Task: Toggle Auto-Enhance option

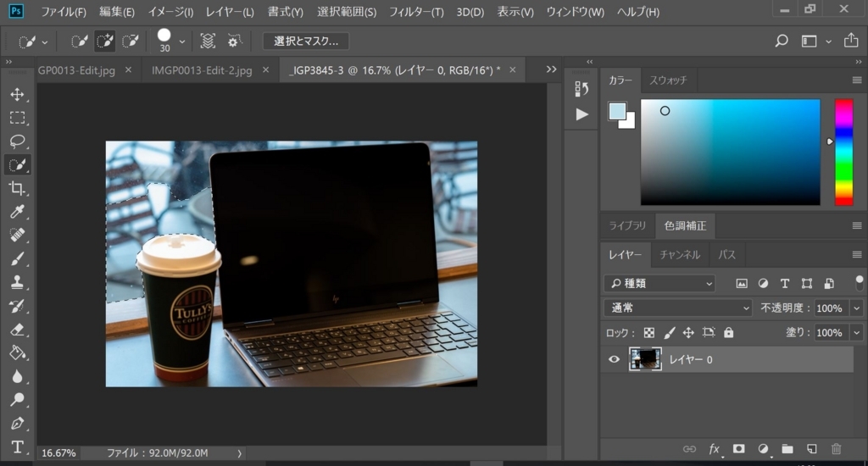Action: click(234, 41)
